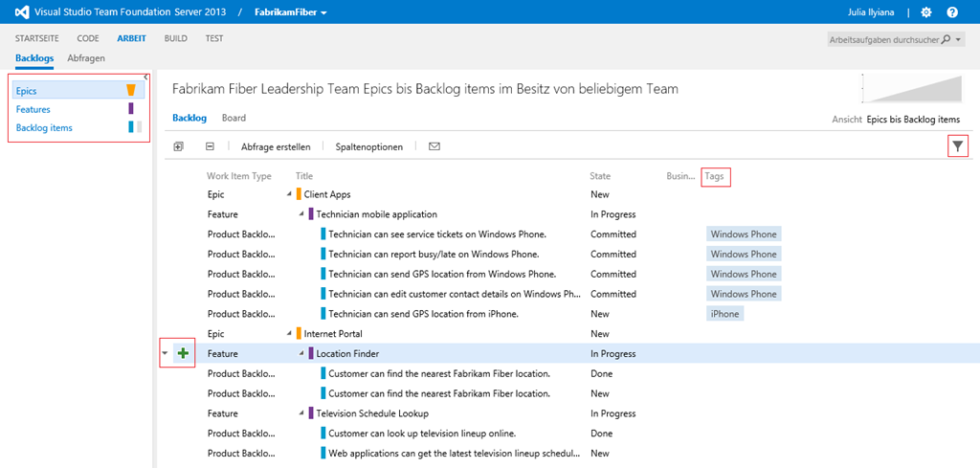This screenshot has width=980, height=468.
Task: Click the email envelope icon in toolbar
Action: point(434,146)
